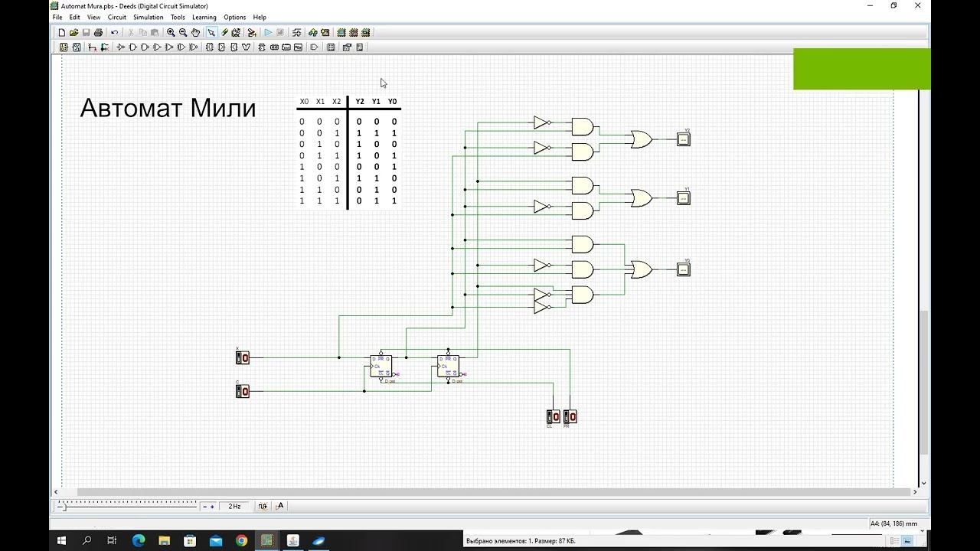
Task: Open the Circuit menu
Action: [117, 17]
